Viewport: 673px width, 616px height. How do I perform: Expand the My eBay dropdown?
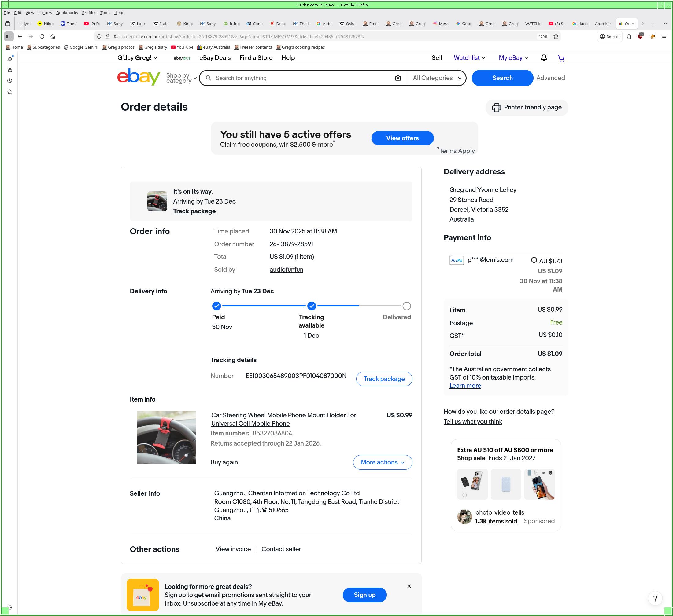[x=513, y=58]
